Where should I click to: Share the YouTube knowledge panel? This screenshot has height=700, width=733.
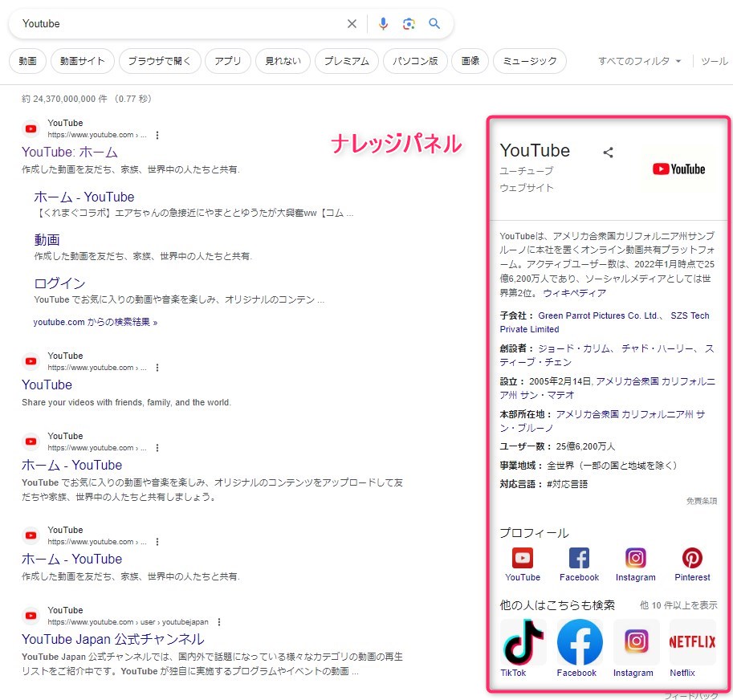point(608,152)
